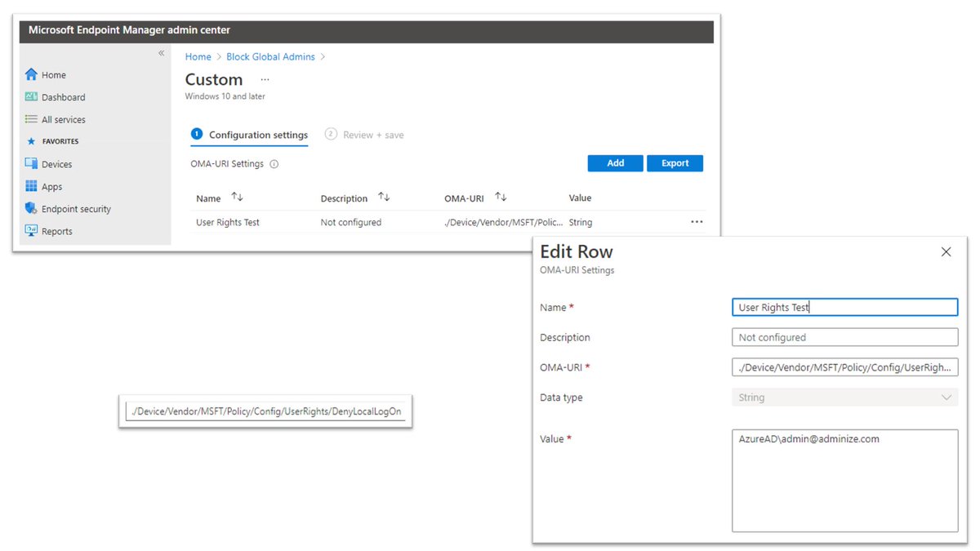Click the Dashboard icon in sidebar
Image resolution: width=980 pixels, height=551 pixels.
tap(31, 96)
